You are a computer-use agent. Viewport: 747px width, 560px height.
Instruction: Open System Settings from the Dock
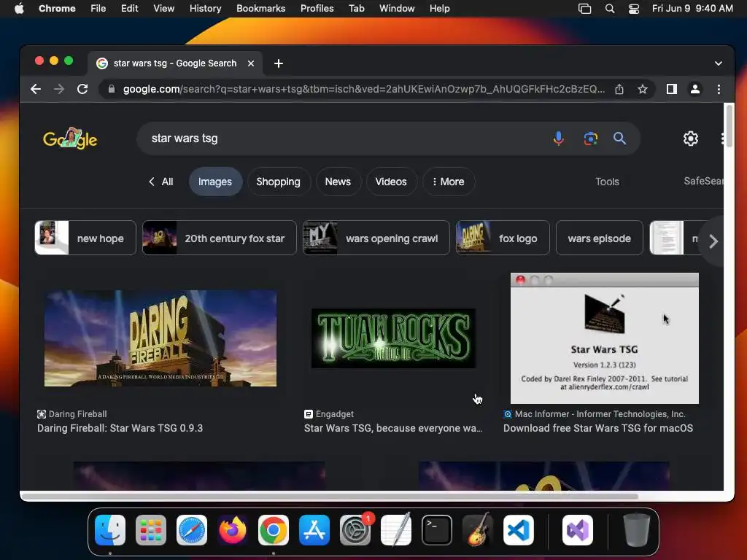click(x=355, y=530)
